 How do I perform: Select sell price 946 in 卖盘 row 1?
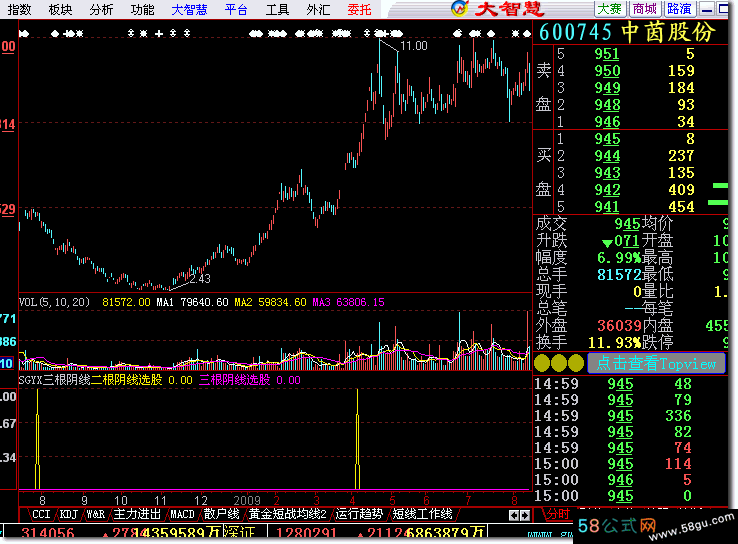coord(607,122)
